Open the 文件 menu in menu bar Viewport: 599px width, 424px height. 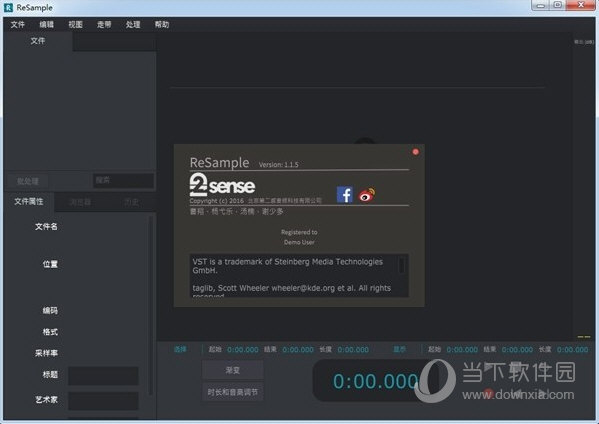click(18, 24)
